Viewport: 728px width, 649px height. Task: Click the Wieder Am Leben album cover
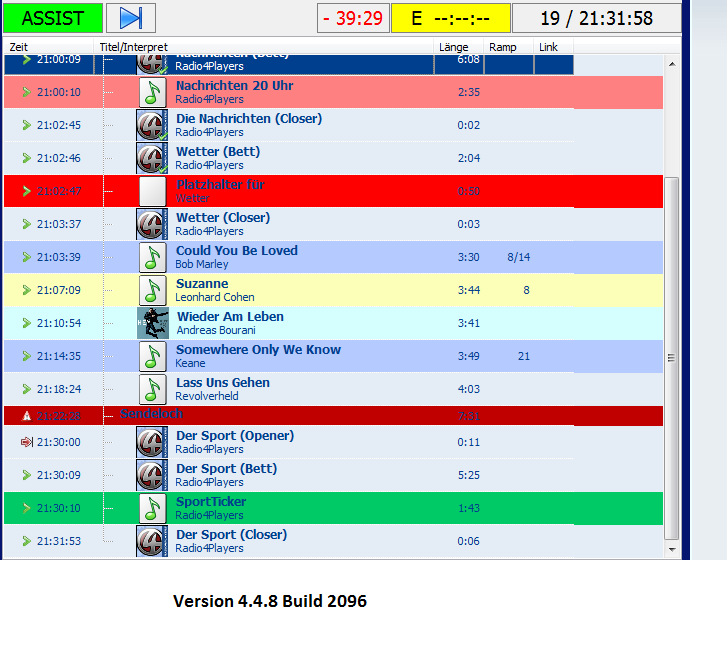tap(152, 323)
